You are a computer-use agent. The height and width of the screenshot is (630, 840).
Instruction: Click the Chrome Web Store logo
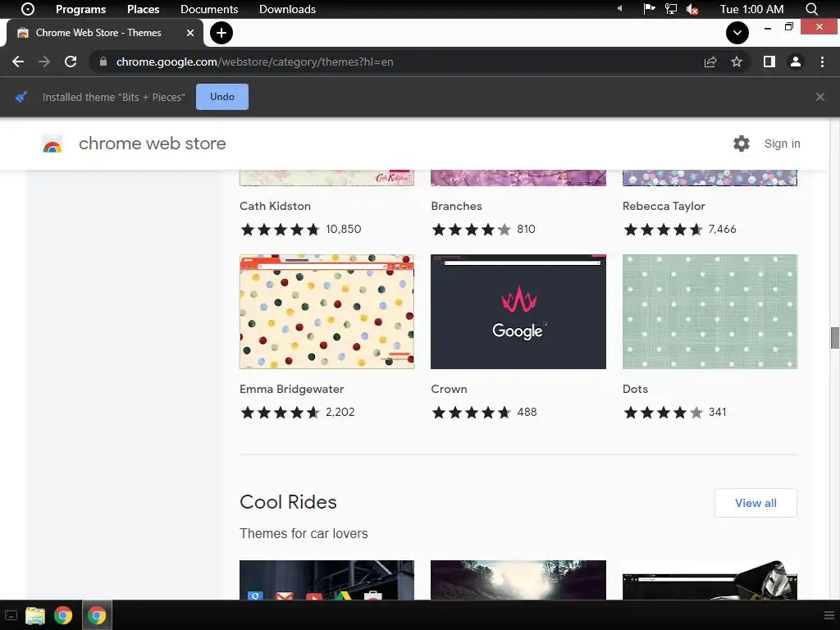[x=52, y=144]
